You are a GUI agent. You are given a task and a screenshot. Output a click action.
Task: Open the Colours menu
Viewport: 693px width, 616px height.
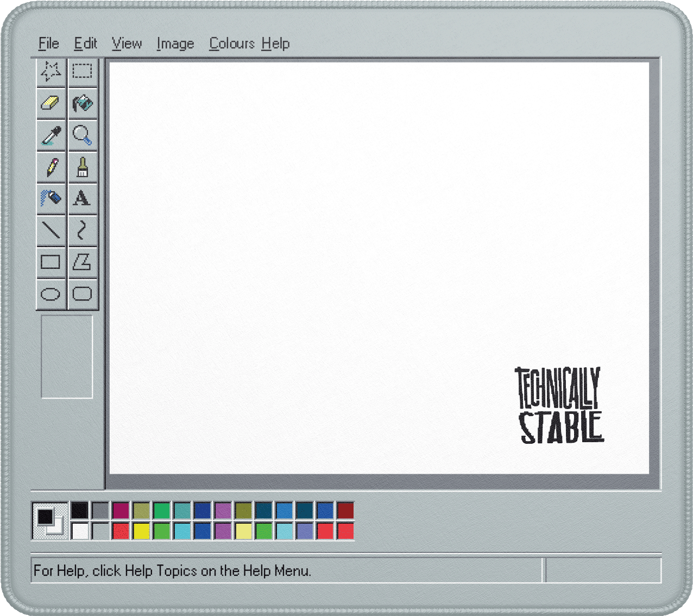click(232, 43)
